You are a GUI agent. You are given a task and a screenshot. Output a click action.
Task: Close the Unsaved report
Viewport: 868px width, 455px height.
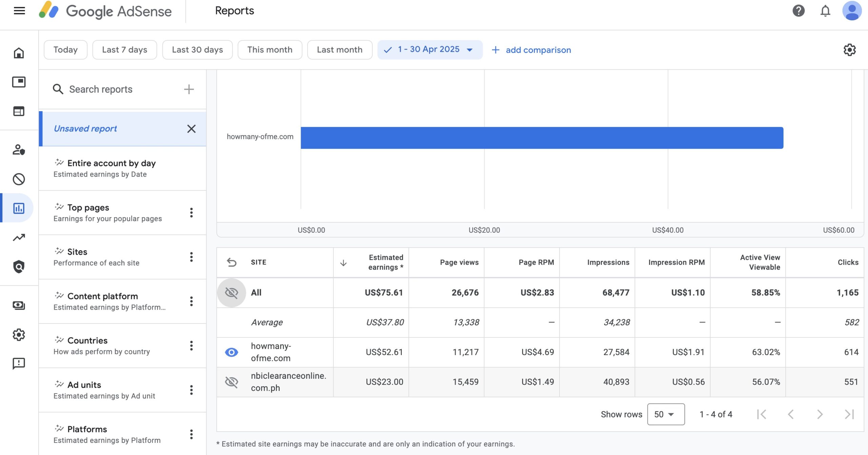pyautogui.click(x=191, y=129)
